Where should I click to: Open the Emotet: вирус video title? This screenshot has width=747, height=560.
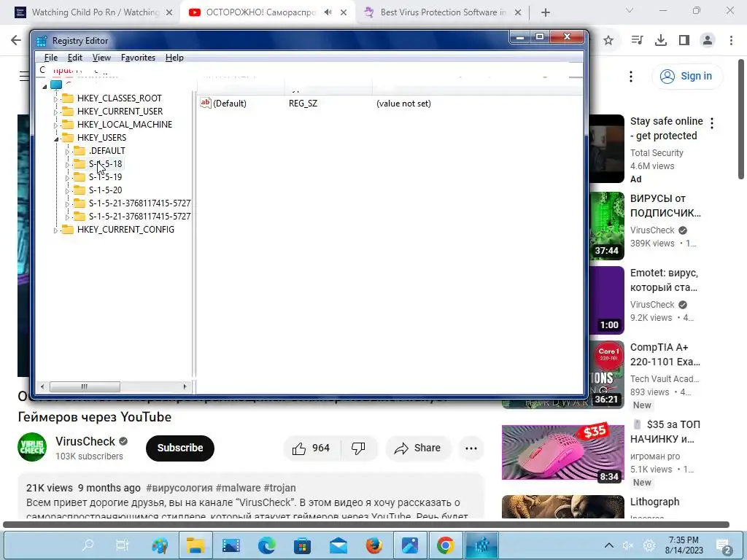(x=664, y=280)
